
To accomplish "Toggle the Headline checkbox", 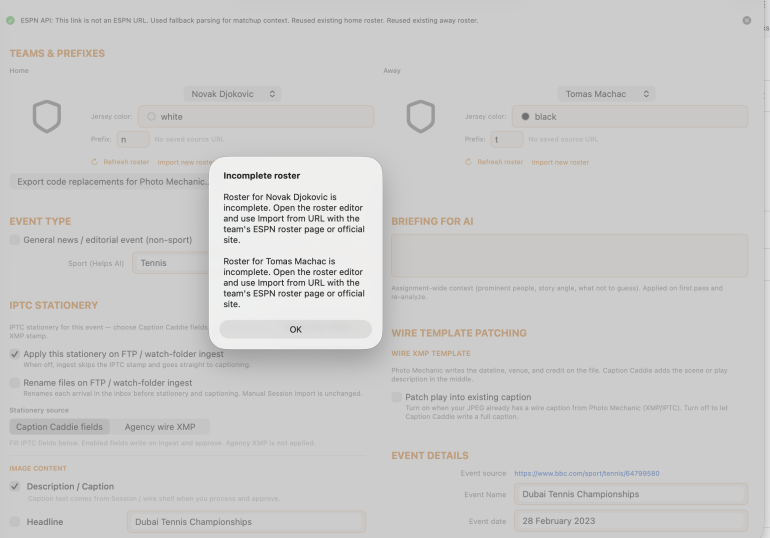I will 15,521.
